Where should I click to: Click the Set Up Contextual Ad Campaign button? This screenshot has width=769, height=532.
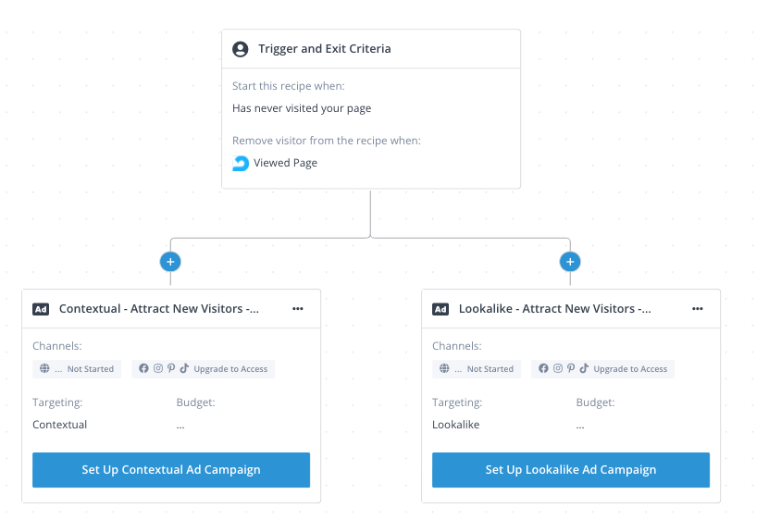click(x=171, y=470)
